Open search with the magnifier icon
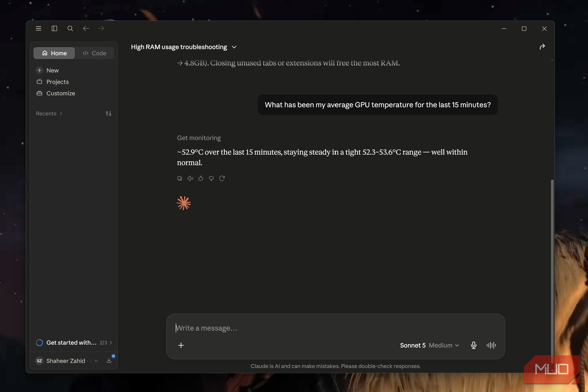Viewport: 588px width, 392px height. (x=70, y=28)
